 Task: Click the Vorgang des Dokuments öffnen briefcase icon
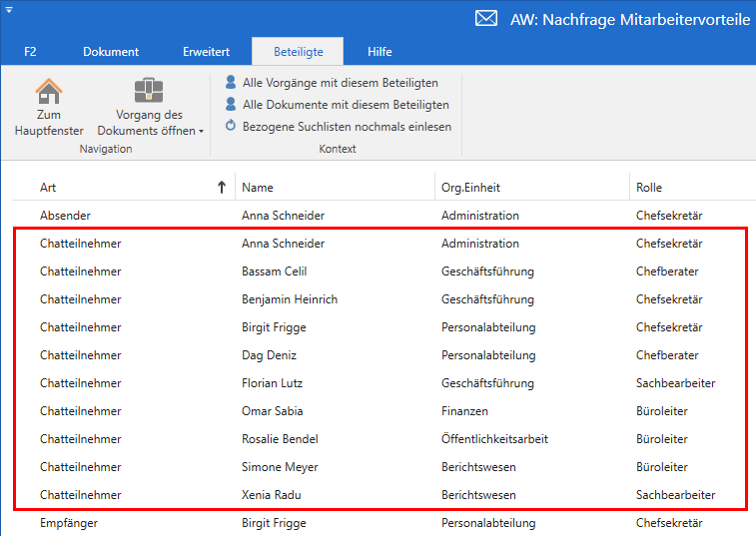pos(149,91)
